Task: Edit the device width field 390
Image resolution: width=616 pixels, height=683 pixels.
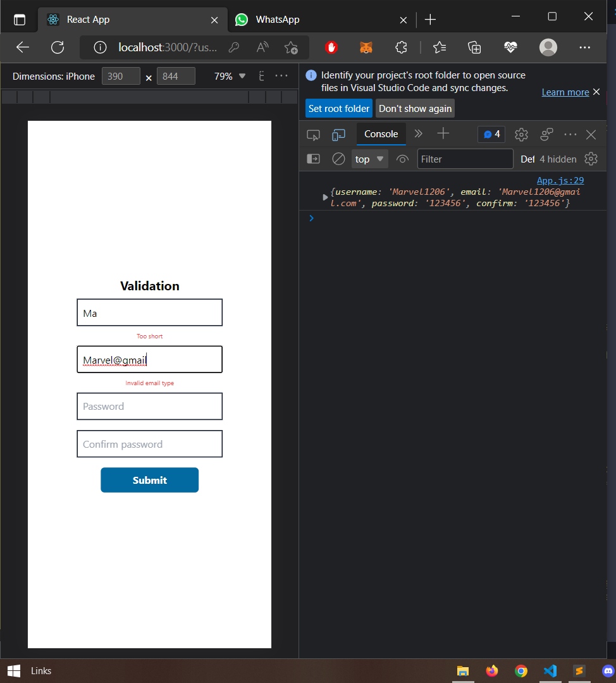Action: (x=121, y=77)
